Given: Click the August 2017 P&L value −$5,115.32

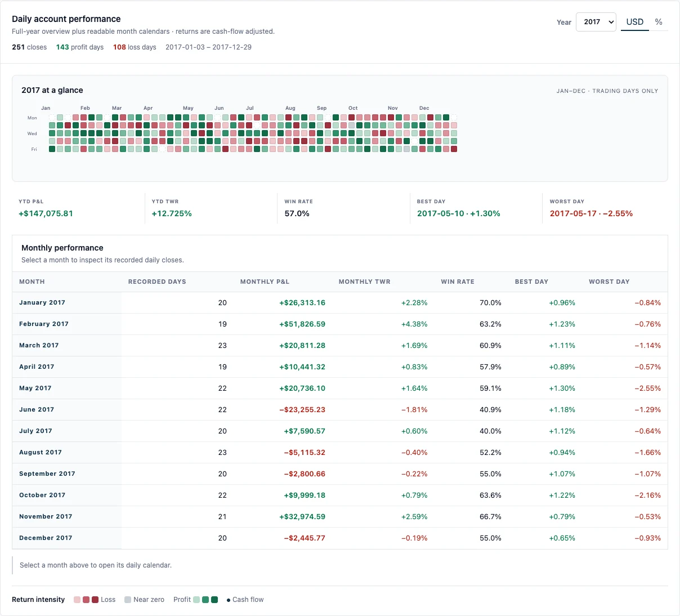Looking at the screenshot, I should coord(305,453).
